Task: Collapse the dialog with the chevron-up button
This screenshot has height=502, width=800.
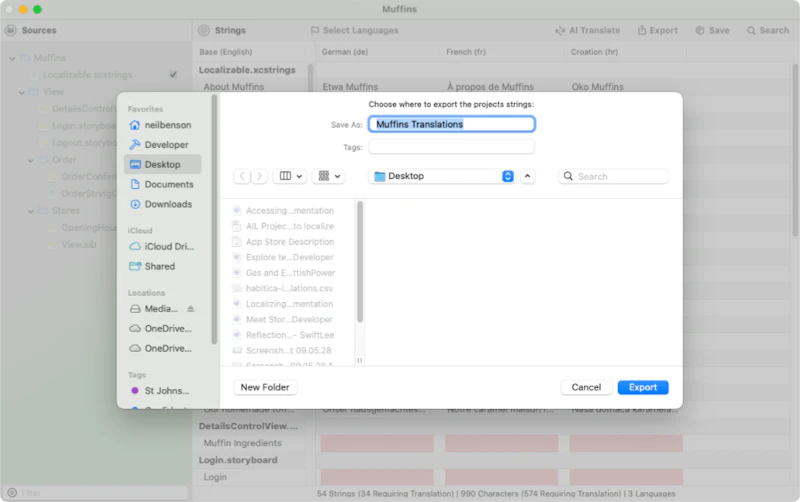Action: (528, 176)
